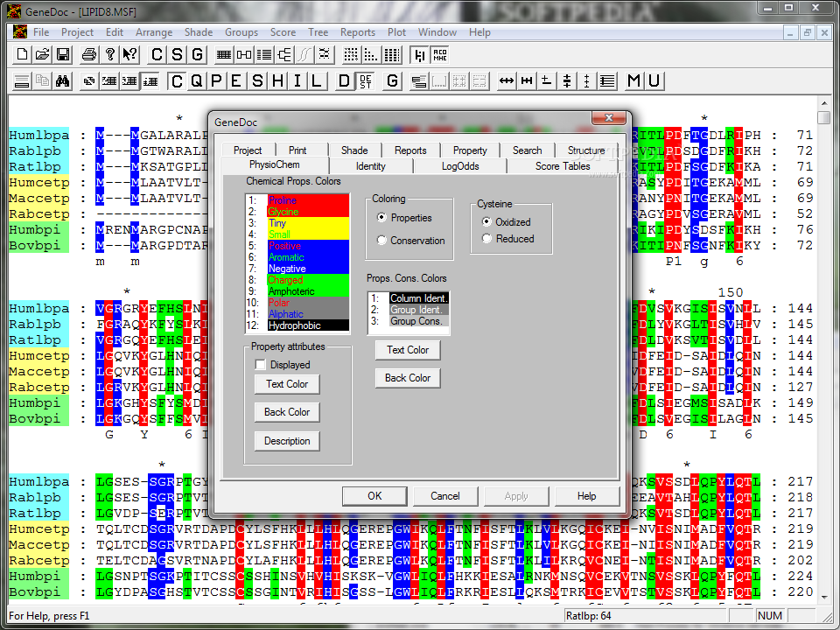The width and height of the screenshot is (840, 630).
Task: Open the Window menu
Action: [x=437, y=32]
